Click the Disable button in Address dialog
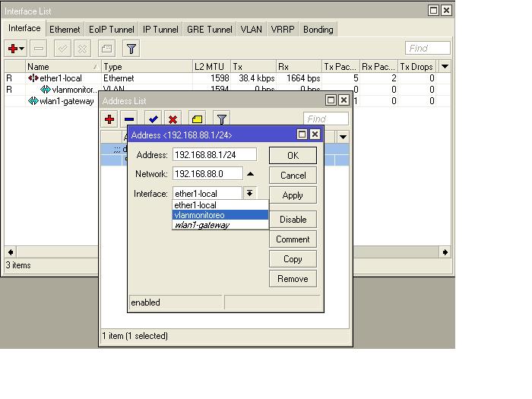This screenshot has width=532, height=399. click(x=293, y=219)
